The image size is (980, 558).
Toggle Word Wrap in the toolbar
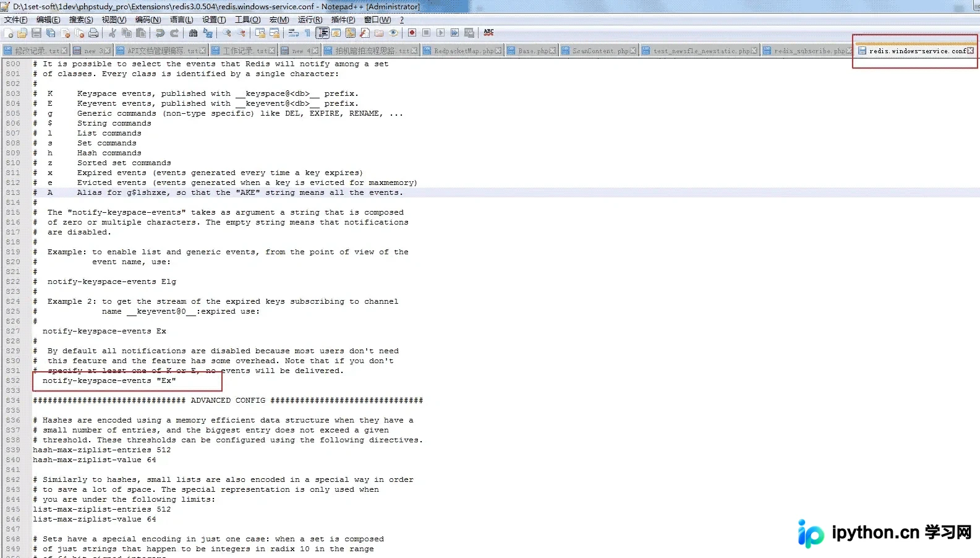[x=294, y=33]
